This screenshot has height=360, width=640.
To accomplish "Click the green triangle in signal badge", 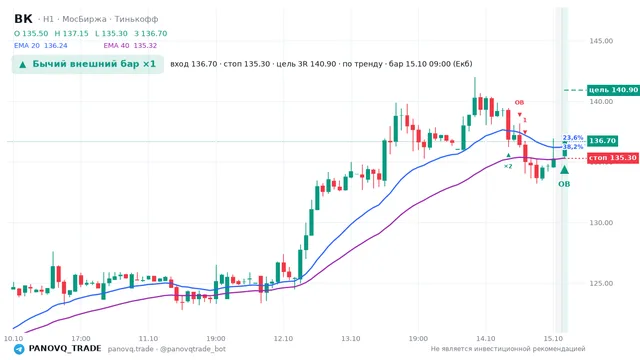I will pyautogui.click(x=22, y=64).
